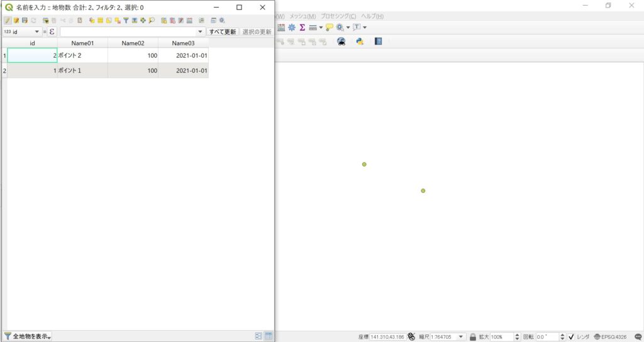The image size is (644, 342).
Task: Toggle editing mode pencil icon in attribute table
Action: 8,20
